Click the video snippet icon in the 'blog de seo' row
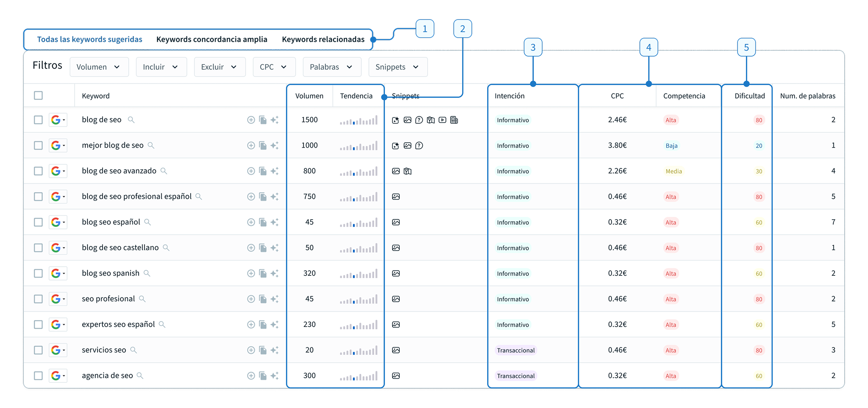The height and width of the screenshot is (408, 868). tap(442, 120)
